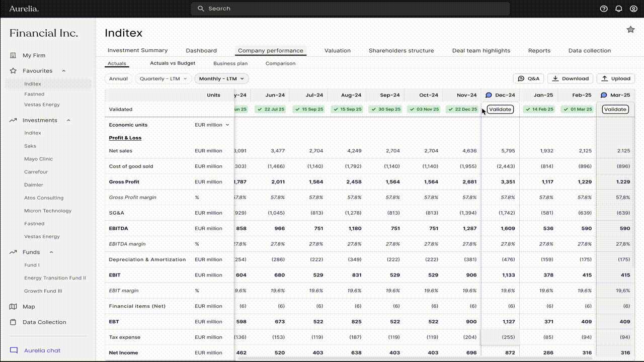Collapse the Favourites section

pos(64,71)
